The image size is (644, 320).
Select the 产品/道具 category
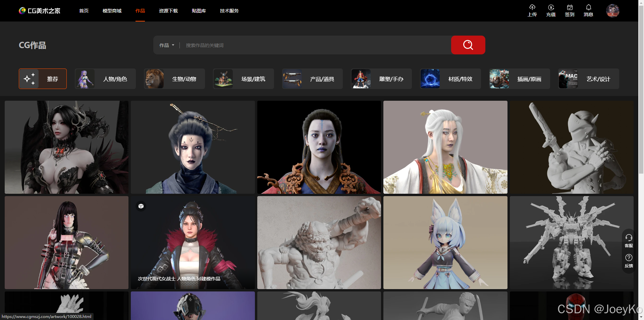pos(312,79)
